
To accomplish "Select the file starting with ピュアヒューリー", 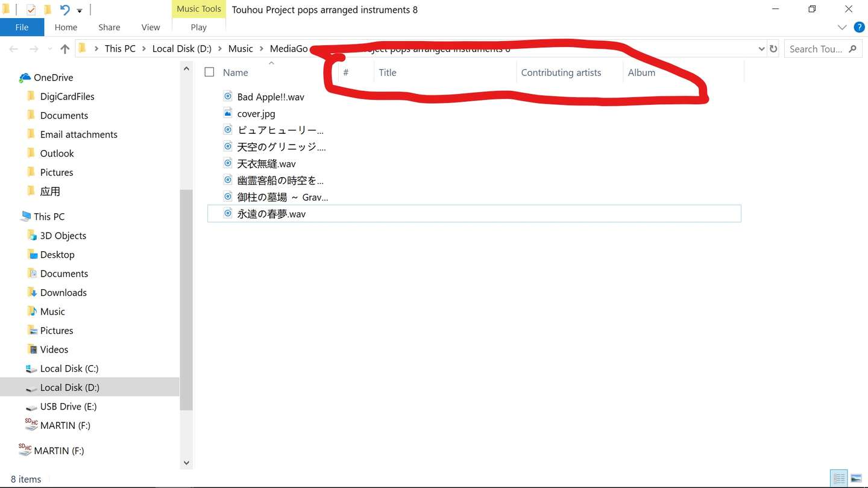I will pos(280,130).
